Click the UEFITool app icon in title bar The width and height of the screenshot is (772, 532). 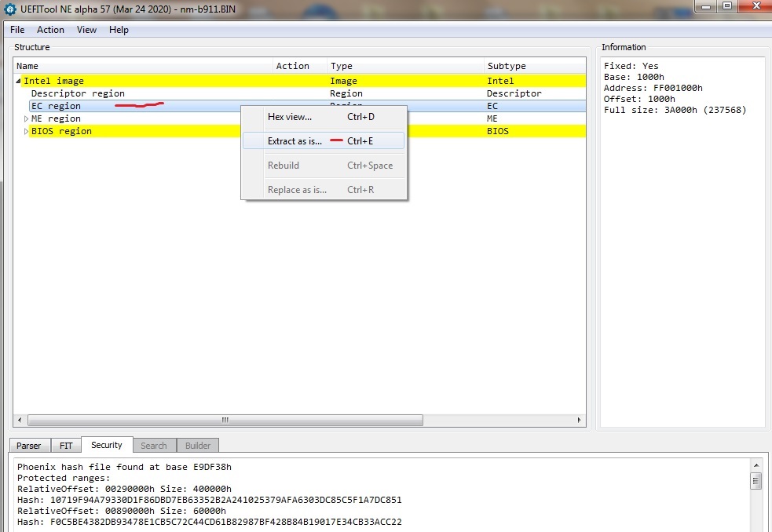coord(10,9)
